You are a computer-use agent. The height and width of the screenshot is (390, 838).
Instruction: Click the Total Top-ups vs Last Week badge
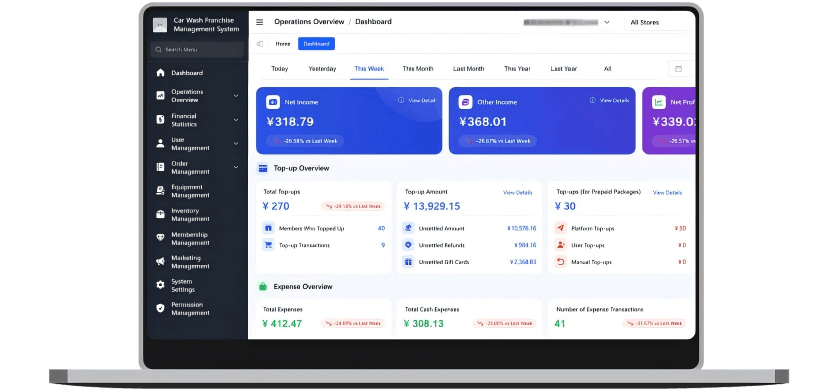click(353, 206)
